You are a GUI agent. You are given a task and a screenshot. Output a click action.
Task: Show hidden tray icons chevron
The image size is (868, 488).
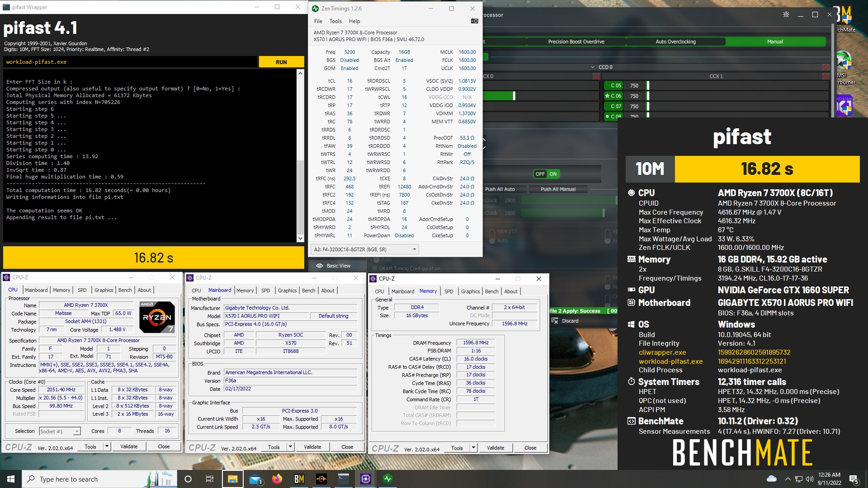pos(788,479)
